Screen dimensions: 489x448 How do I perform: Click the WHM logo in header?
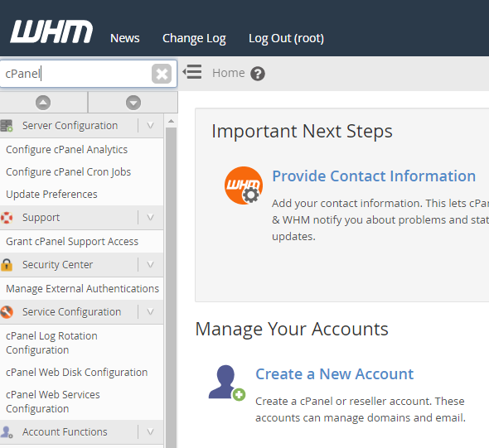pyautogui.click(x=51, y=31)
